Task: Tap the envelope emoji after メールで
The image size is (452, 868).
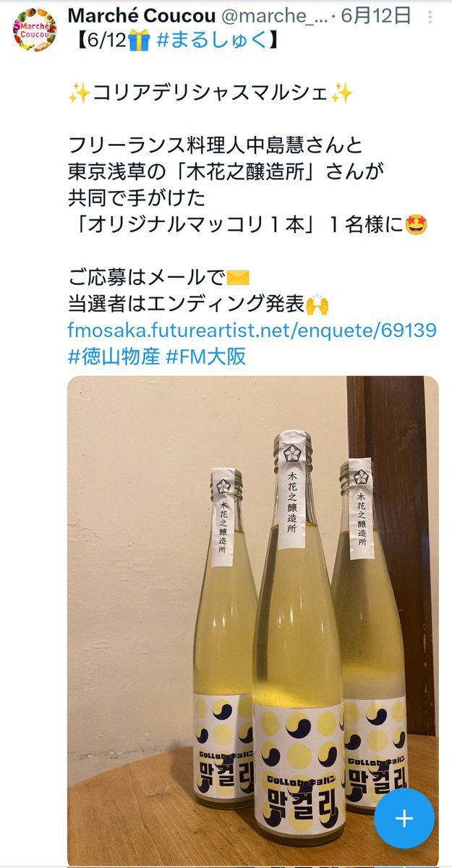Action: point(238,278)
